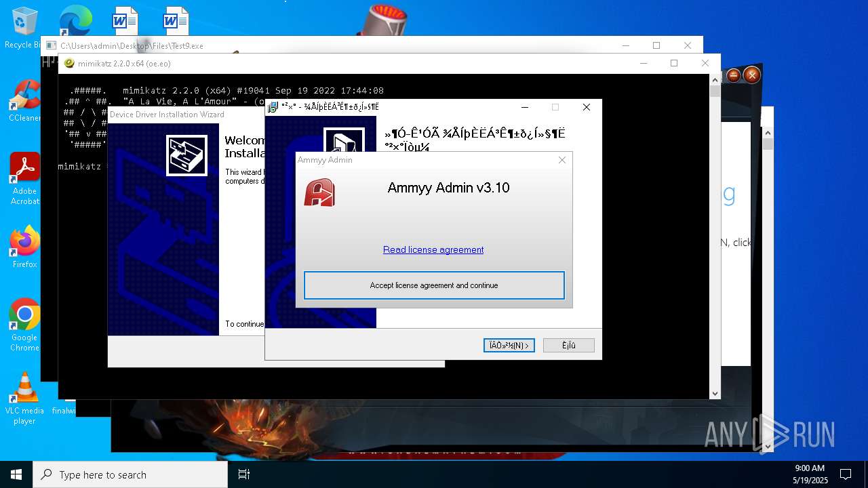Open the second Word document on desktop
This screenshot has height=488, width=868.
pyautogui.click(x=176, y=20)
